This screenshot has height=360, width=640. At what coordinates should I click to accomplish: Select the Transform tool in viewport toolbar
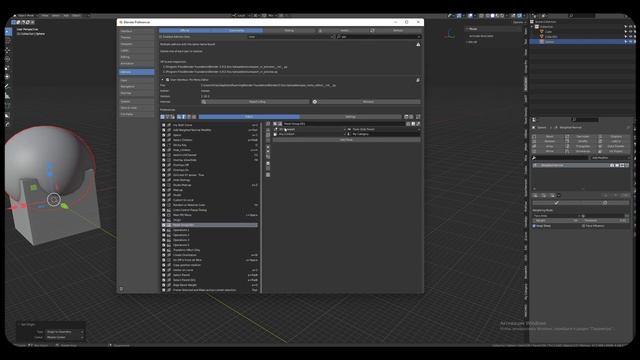(x=8, y=76)
